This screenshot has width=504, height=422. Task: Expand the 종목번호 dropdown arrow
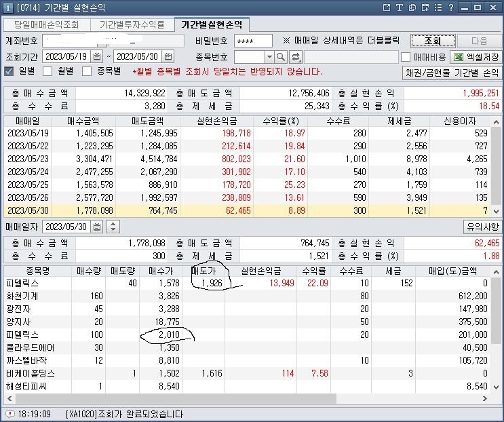[x=269, y=57]
